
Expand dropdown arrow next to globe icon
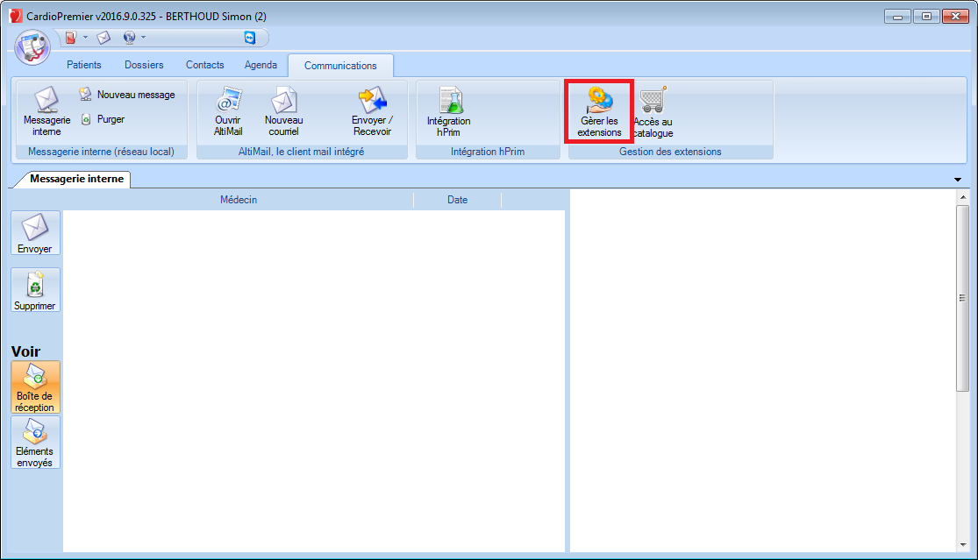click(x=144, y=38)
